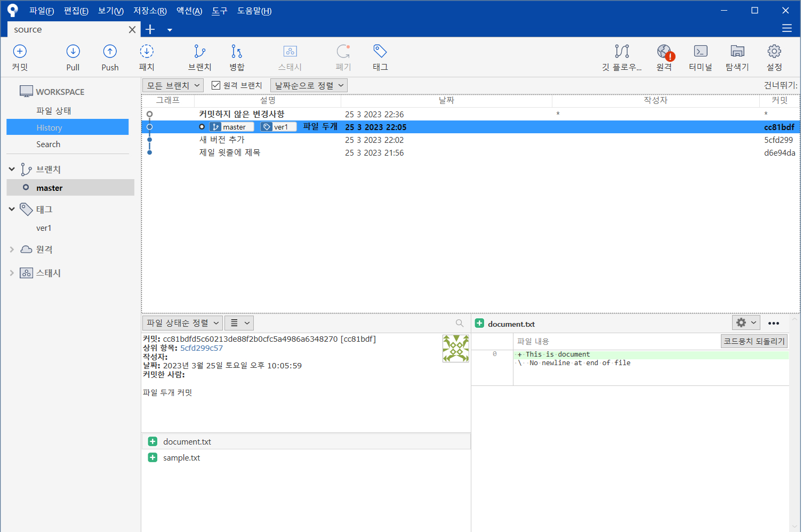Open the 파일 상태순 정렬 dropdown
Image resolution: width=803 pixels, height=532 pixels.
coord(182,323)
